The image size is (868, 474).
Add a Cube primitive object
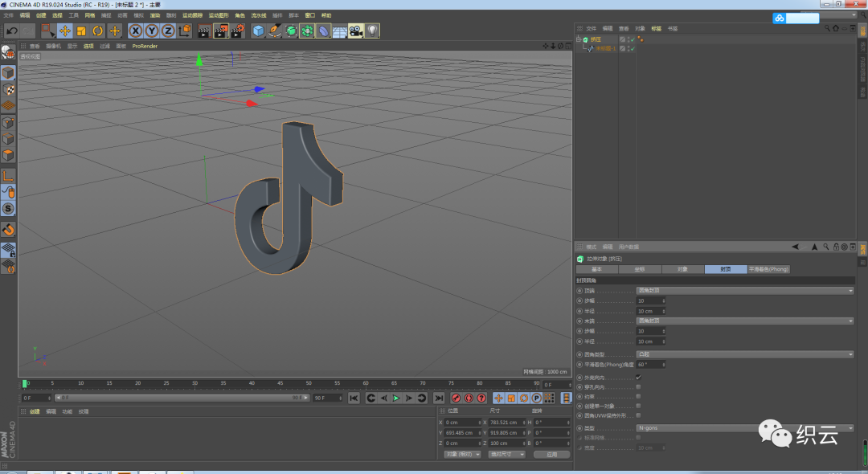click(x=259, y=31)
